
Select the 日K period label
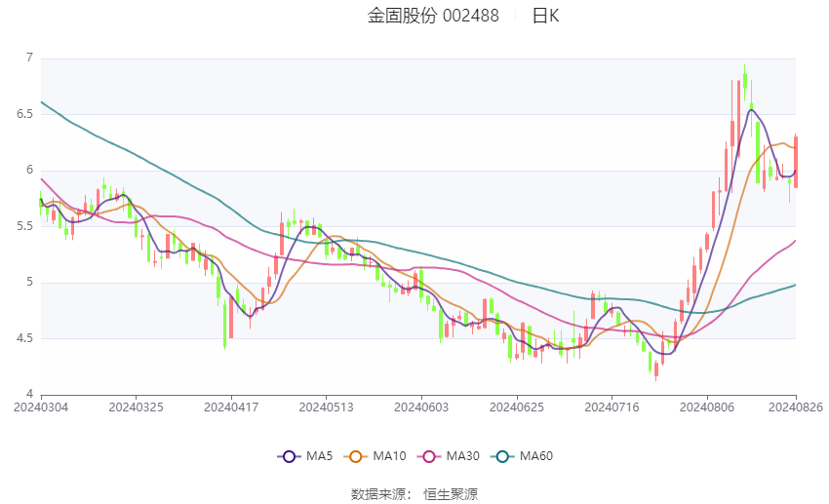click(x=545, y=16)
